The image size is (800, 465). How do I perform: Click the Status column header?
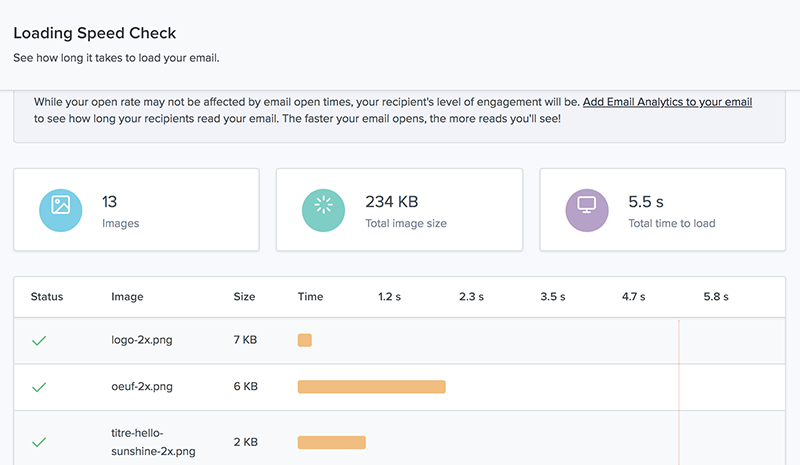[47, 297]
